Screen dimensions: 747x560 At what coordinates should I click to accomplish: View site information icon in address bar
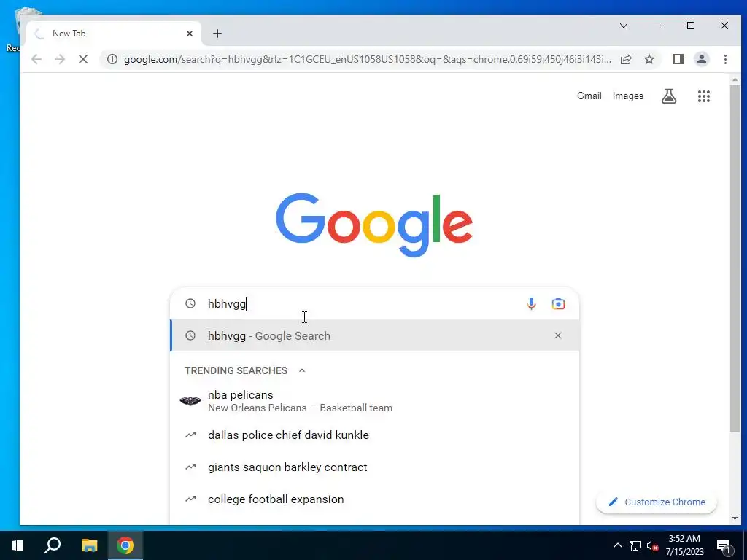(x=112, y=59)
